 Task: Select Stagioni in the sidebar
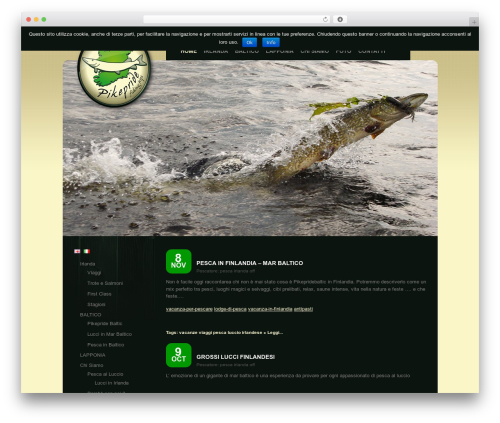point(96,304)
